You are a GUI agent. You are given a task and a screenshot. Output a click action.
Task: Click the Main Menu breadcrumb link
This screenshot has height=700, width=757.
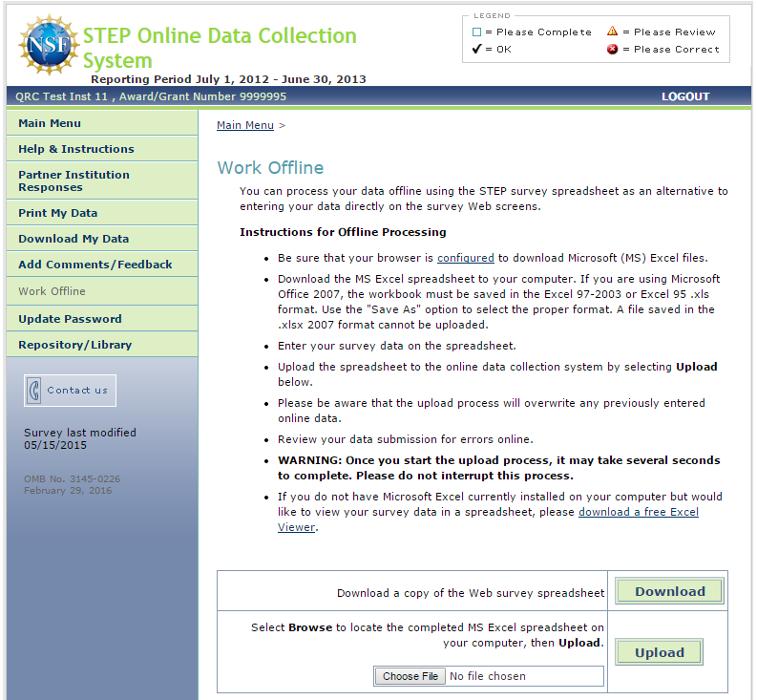click(244, 125)
